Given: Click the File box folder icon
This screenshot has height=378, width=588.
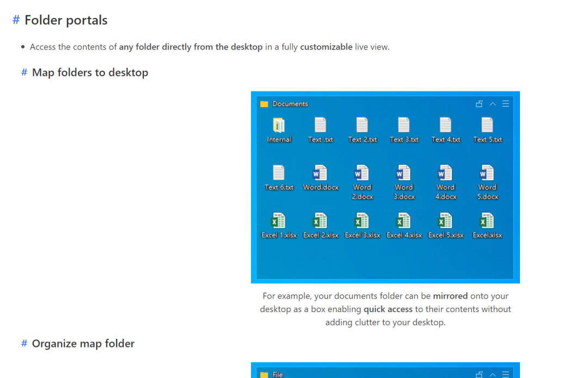Looking at the screenshot, I should click(264, 375).
